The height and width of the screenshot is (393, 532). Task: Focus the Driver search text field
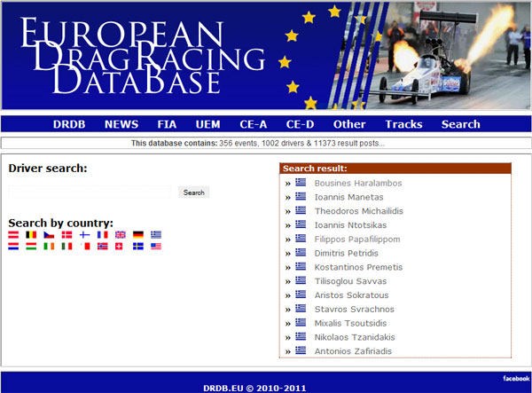pos(90,193)
